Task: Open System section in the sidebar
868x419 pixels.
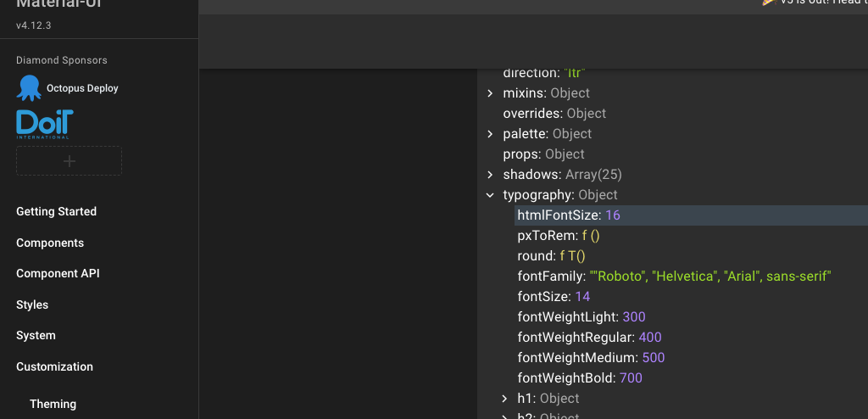Action: [36, 335]
